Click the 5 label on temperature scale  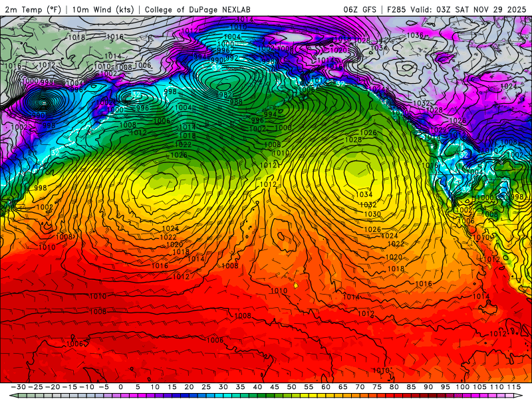point(138,387)
